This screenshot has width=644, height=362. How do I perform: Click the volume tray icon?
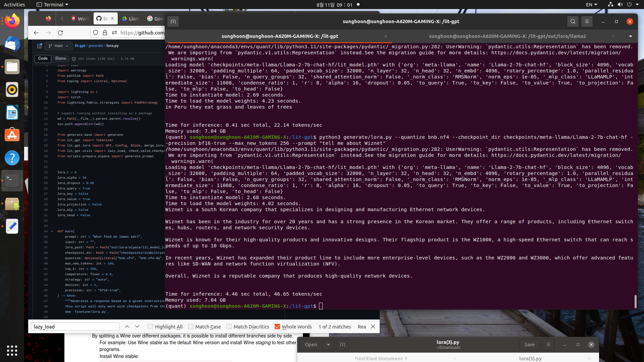[x=620, y=5]
